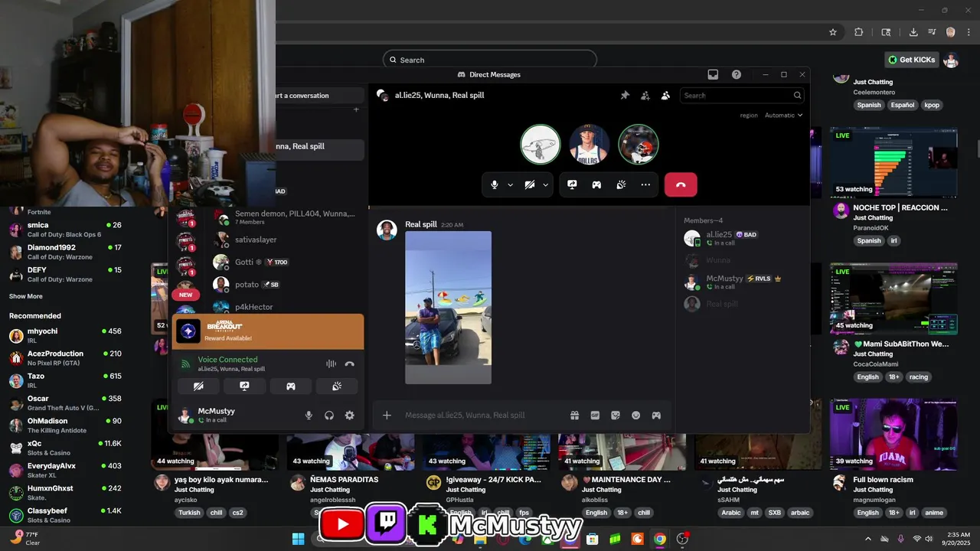Click racing tag under CocaColaMami

coord(919,377)
